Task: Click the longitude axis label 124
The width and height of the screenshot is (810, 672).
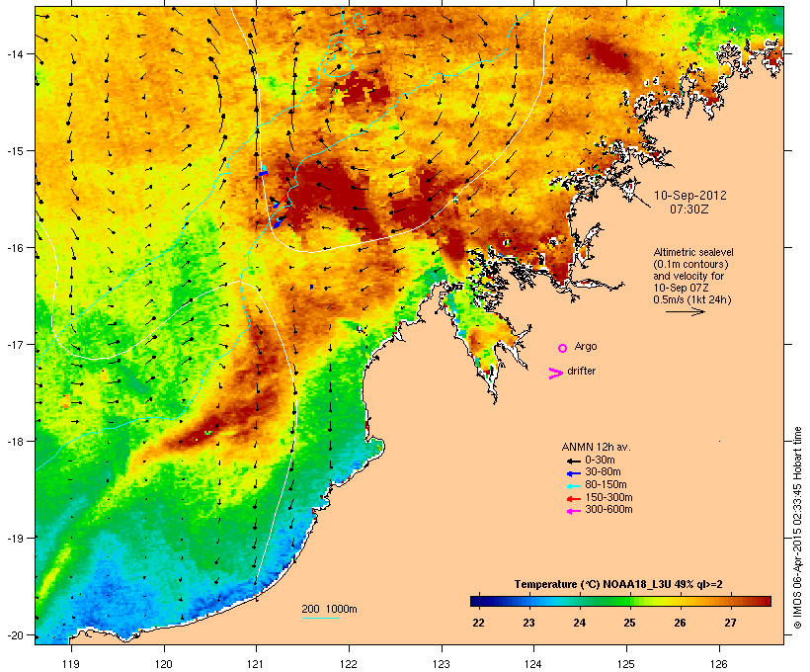Action: 533,664
